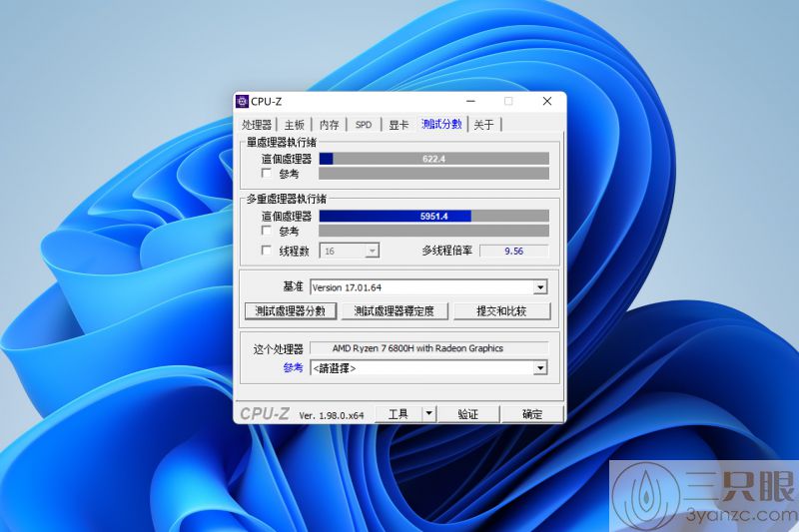Open the 关于 tab

click(x=483, y=125)
